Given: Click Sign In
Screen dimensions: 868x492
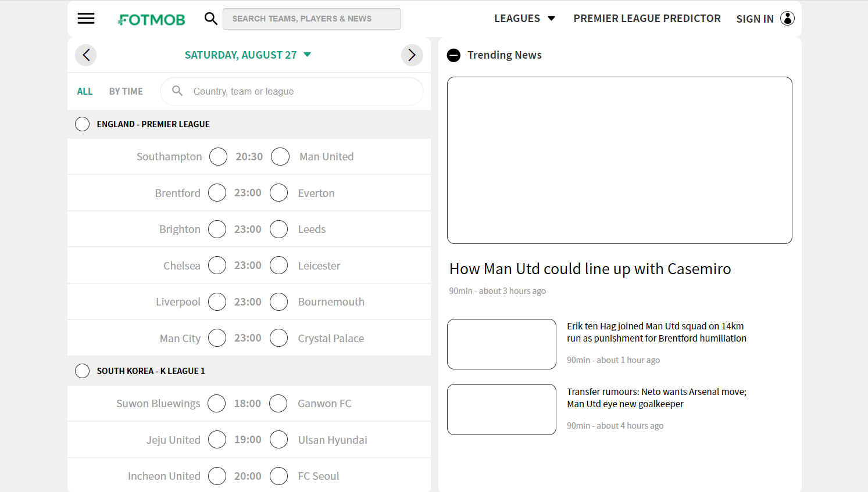Looking at the screenshot, I should [755, 19].
